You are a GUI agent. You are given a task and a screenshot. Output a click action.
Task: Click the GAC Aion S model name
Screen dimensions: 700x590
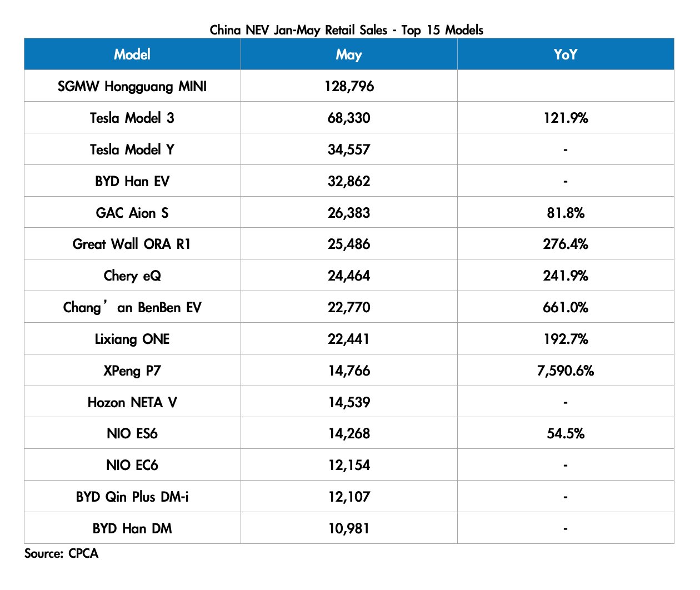(x=132, y=213)
